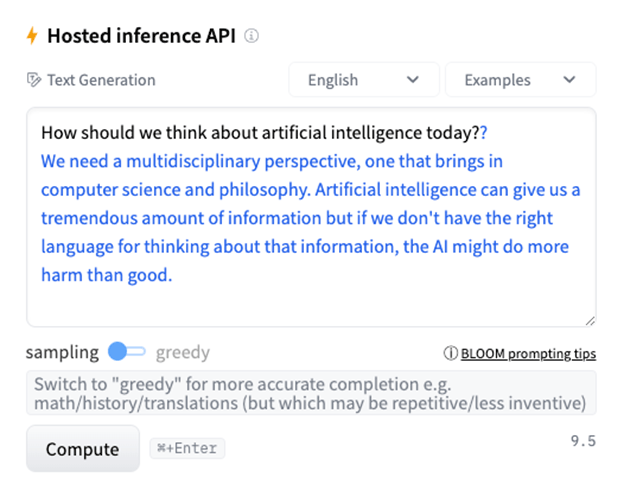The image size is (624, 484).
Task: Click the Text Generation tag icon
Action: coord(34,80)
